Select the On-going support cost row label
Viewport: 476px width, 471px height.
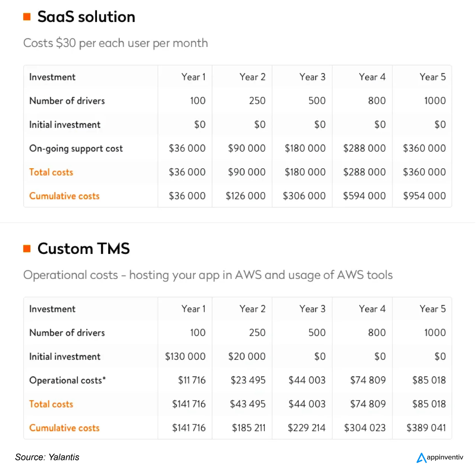76,148
